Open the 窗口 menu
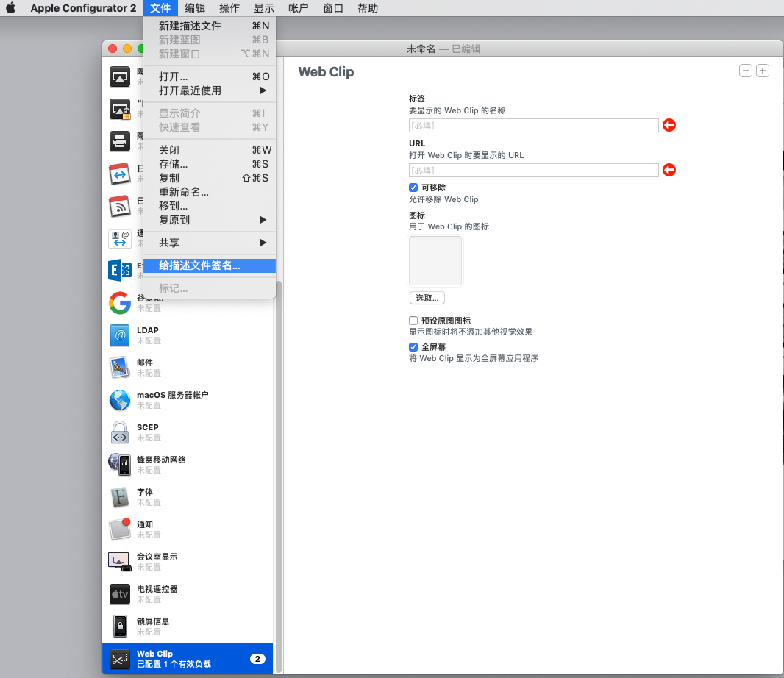 pyautogui.click(x=333, y=8)
